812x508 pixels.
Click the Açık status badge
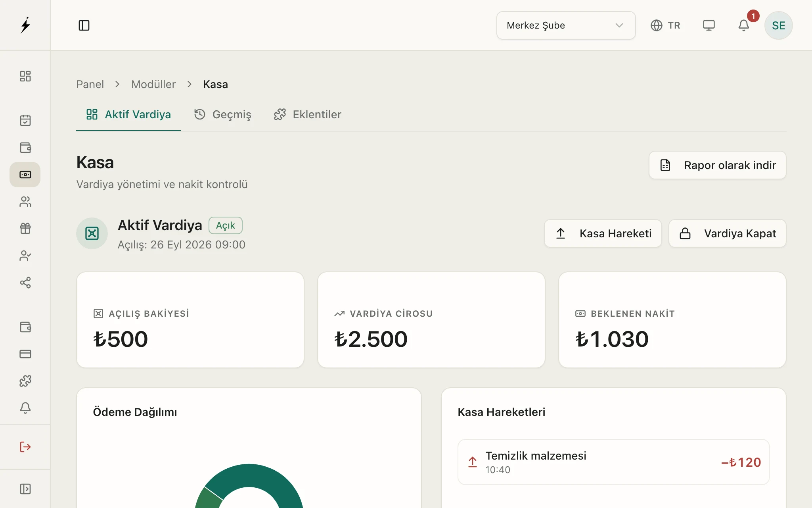pos(226,225)
